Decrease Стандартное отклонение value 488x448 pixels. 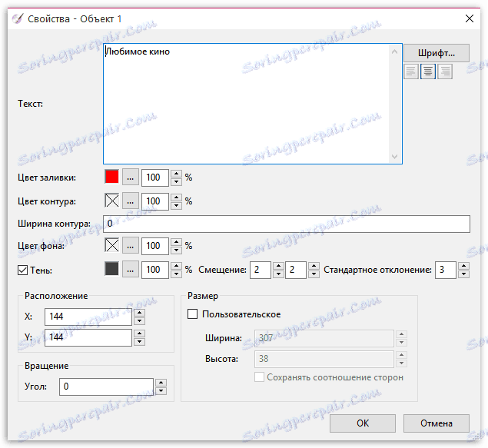click(464, 274)
